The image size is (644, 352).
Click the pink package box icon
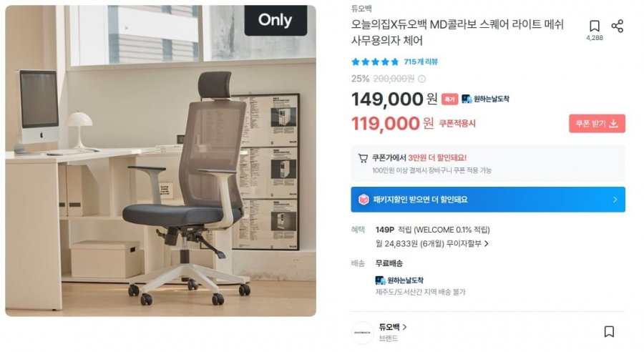(364, 200)
